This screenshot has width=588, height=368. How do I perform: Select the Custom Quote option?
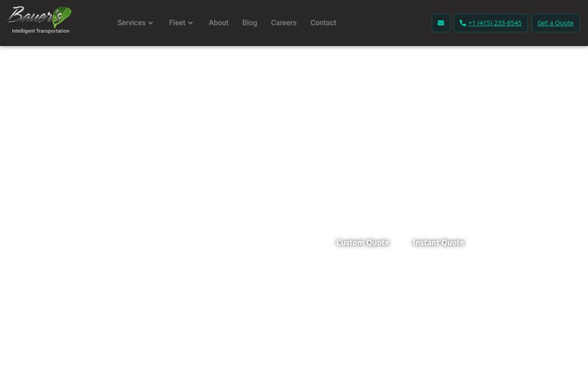[362, 242]
